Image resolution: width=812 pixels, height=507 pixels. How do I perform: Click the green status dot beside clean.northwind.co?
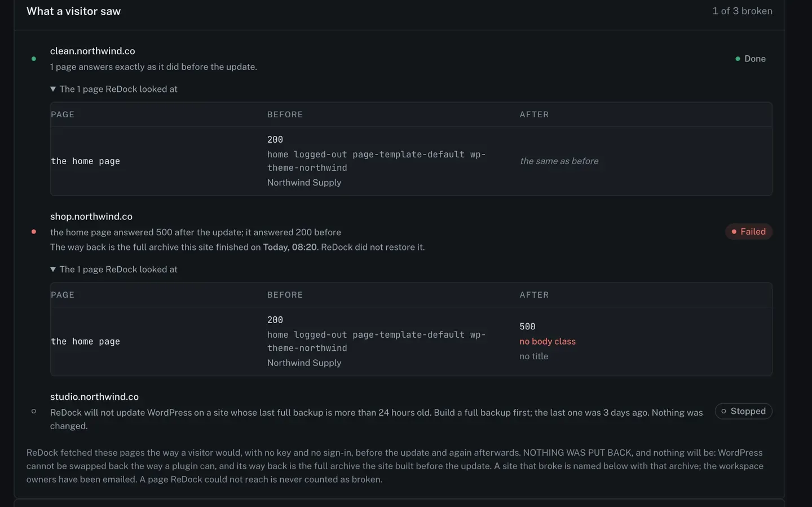[x=34, y=59]
